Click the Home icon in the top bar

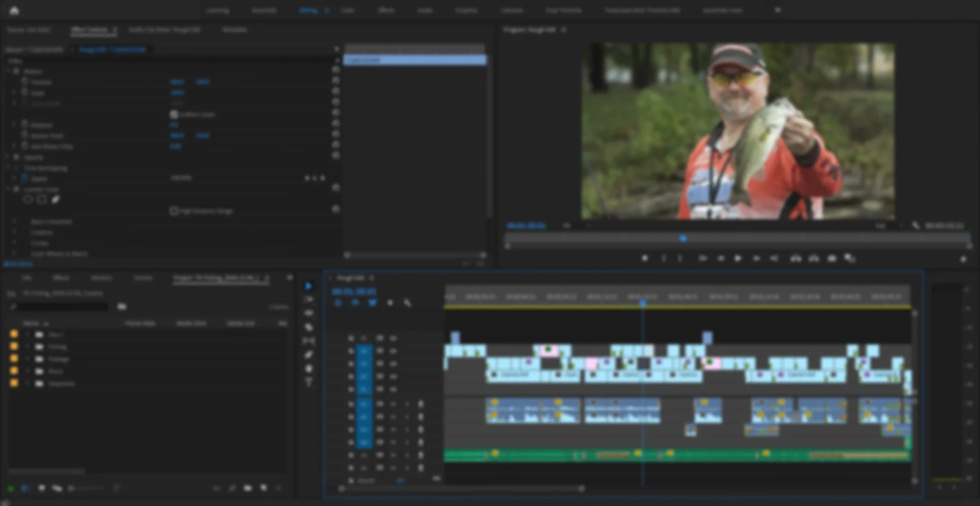[x=14, y=10]
